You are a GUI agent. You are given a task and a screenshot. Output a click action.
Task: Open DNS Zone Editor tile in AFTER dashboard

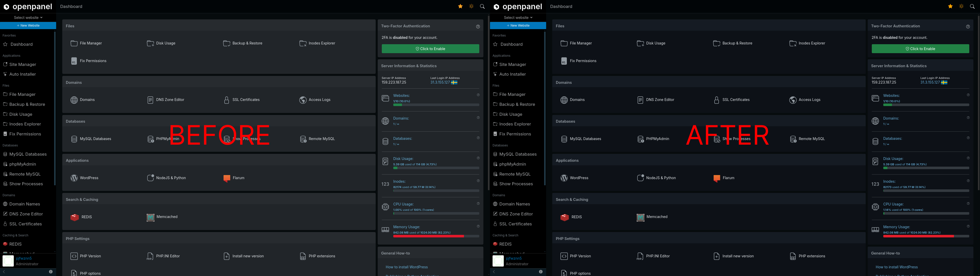(x=655, y=100)
